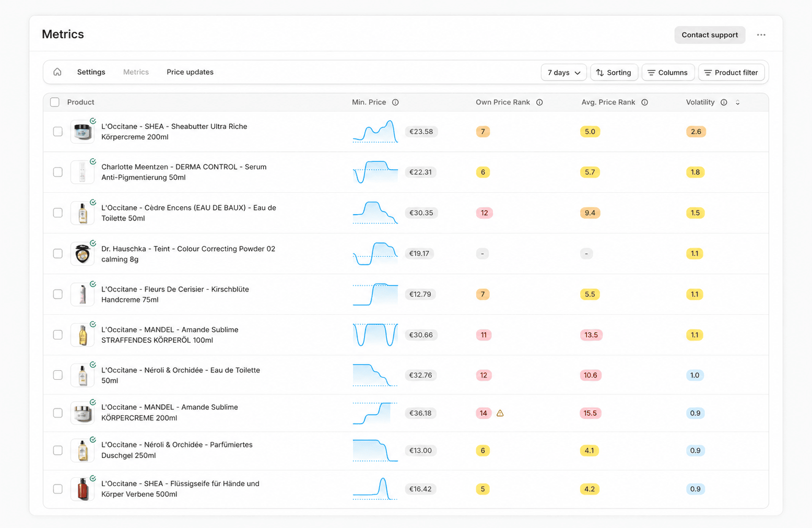Click the own price rank 11 badge

[484, 335]
